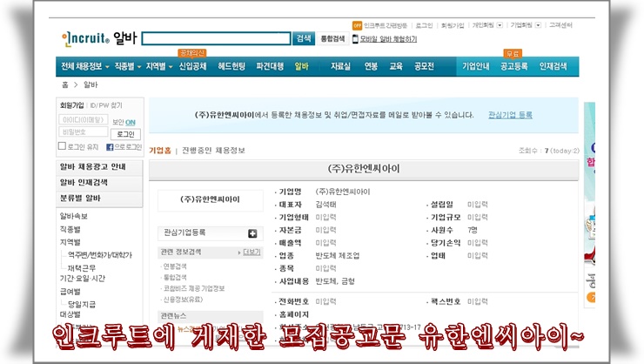
Task: Click 급여별 sidebar entry
Action: 70,291
